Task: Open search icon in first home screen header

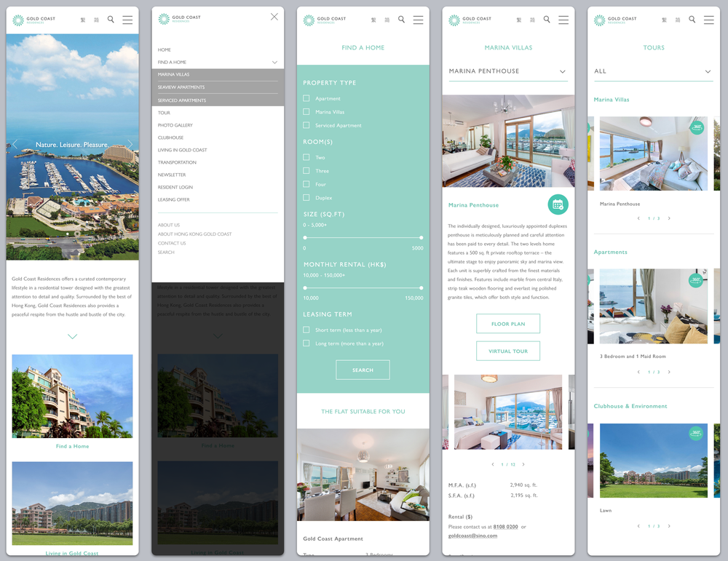Action: [x=111, y=20]
